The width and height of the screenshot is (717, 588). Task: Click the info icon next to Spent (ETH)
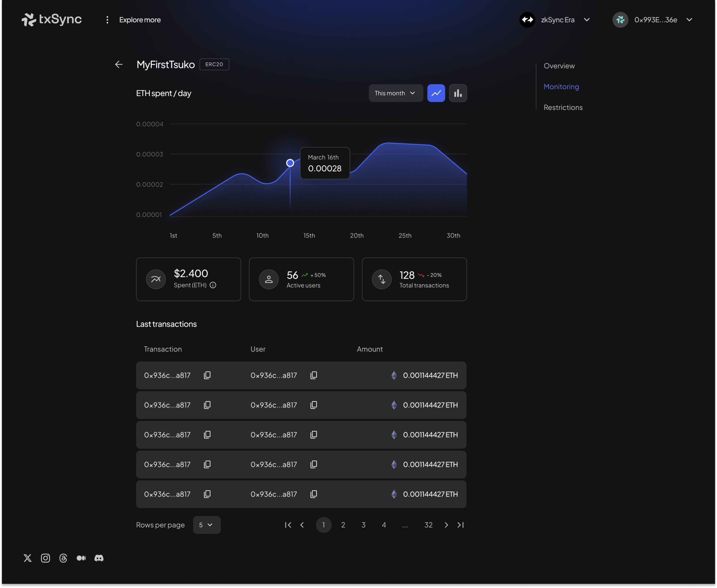[x=213, y=285]
